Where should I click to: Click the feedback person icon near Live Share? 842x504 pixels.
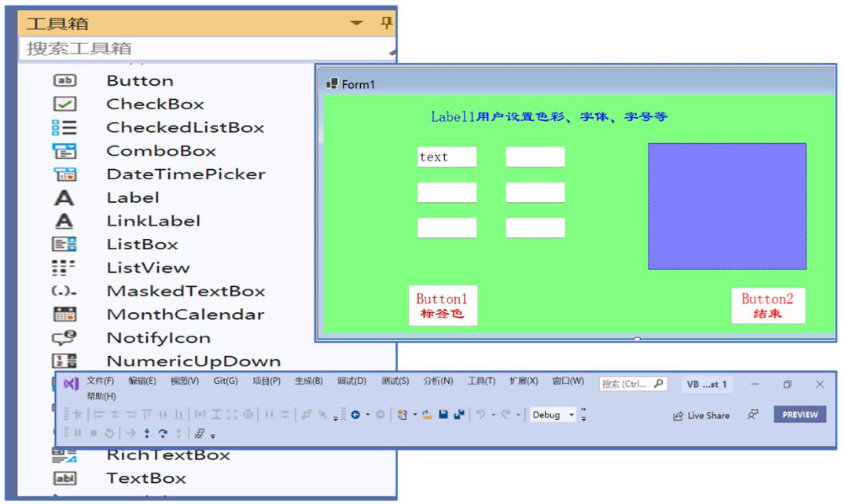point(753,415)
